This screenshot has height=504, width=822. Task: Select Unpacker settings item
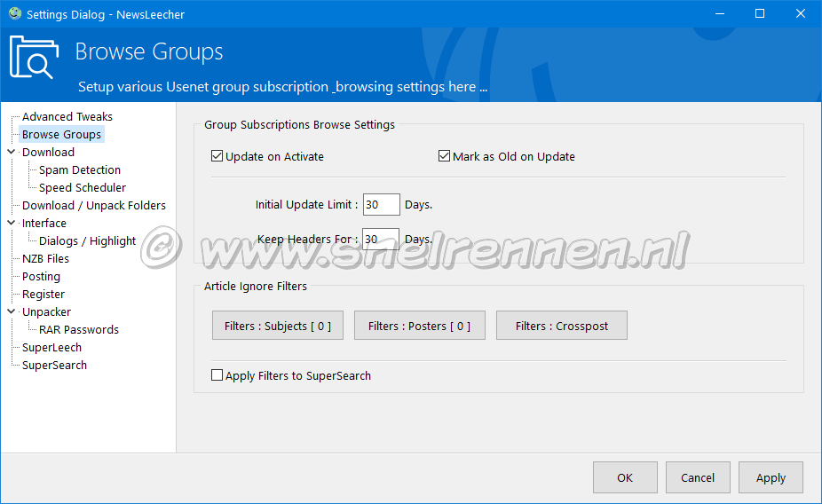click(x=46, y=311)
